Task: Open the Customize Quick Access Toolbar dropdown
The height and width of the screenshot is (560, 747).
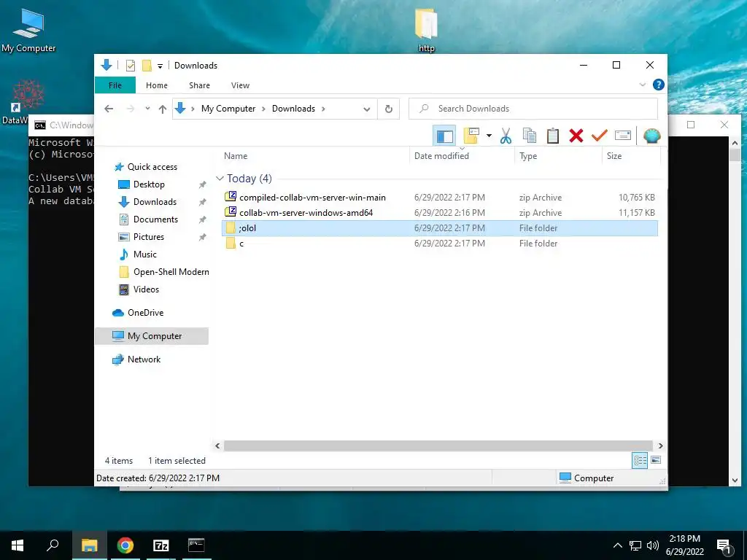Action: [x=160, y=66]
